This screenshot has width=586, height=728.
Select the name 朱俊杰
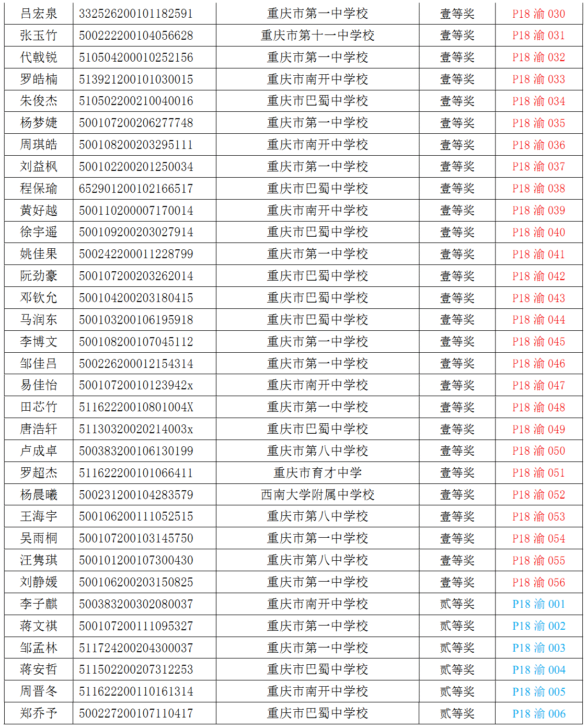point(39,101)
